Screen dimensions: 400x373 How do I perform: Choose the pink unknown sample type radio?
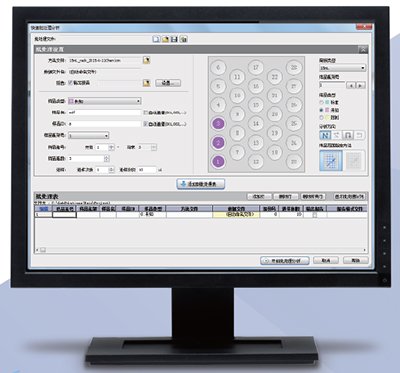(x=322, y=110)
